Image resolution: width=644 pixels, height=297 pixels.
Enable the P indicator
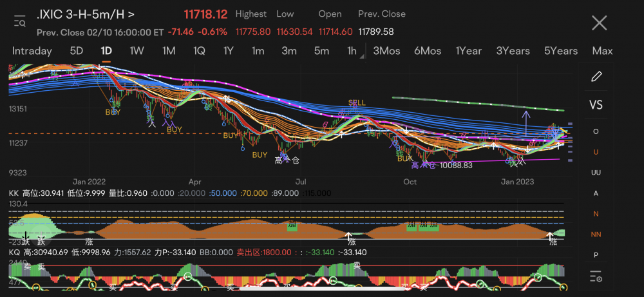[596, 255]
